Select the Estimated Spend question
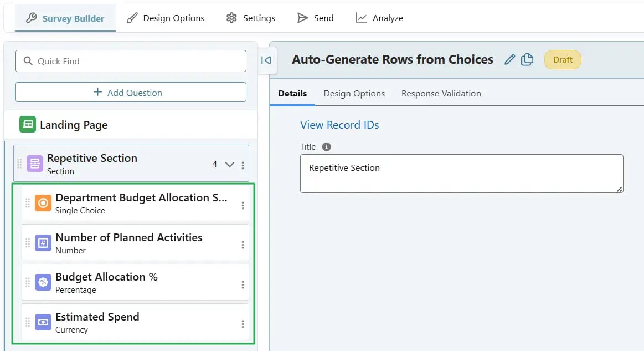Screen dimensions: 644x351 point(135,322)
